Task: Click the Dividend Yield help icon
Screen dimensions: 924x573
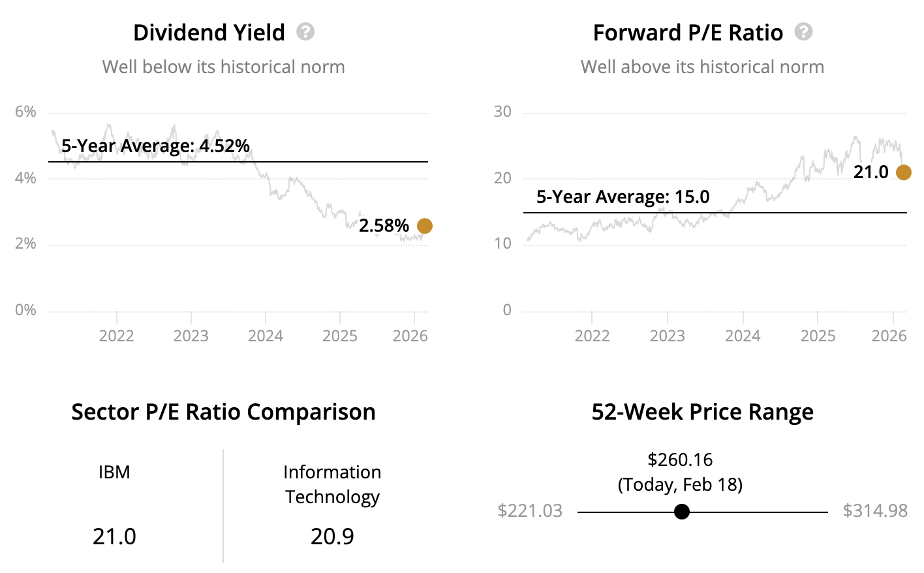Action: tap(305, 31)
